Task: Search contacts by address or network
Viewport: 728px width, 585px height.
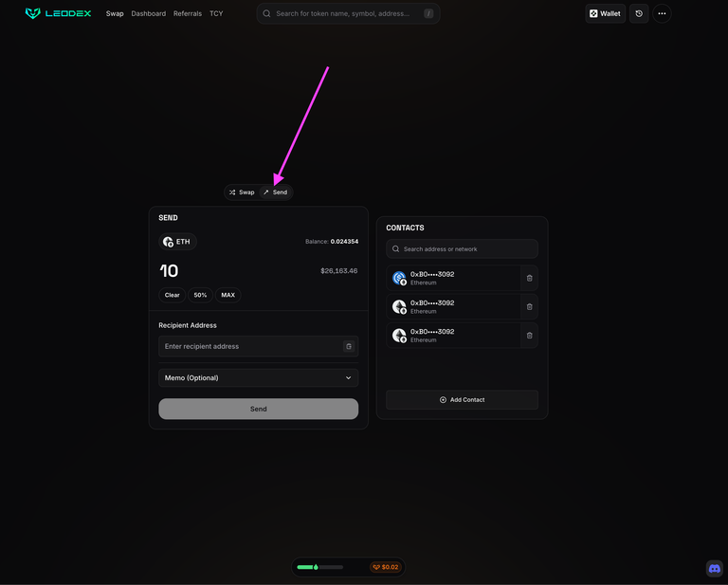Action: coord(462,248)
